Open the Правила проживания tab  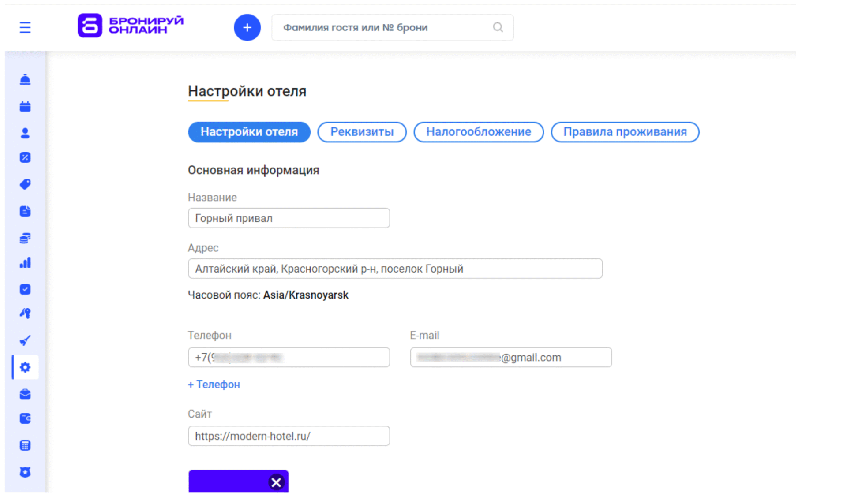[625, 132]
